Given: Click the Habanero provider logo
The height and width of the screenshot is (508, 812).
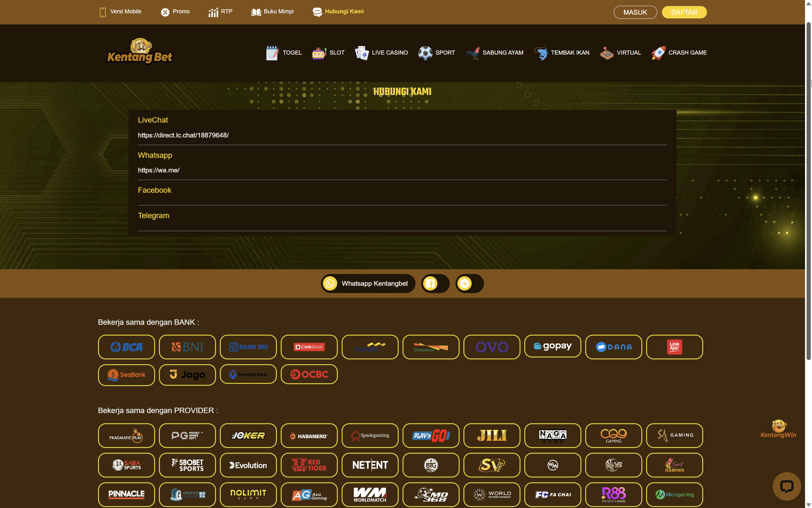Looking at the screenshot, I should click(309, 436).
